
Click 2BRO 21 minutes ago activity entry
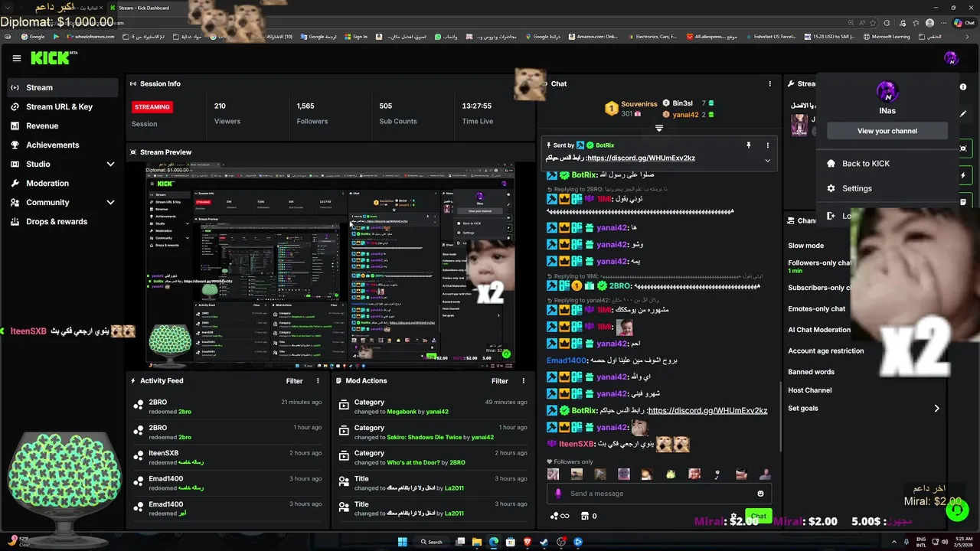click(x=227, y=406)
